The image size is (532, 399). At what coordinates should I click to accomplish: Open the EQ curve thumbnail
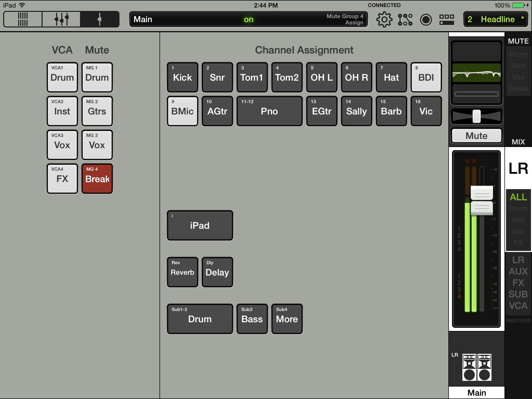476,73
